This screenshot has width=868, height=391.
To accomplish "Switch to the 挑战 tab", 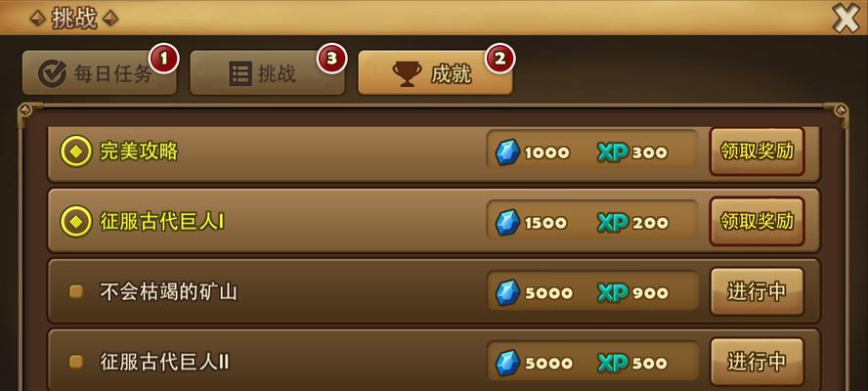I will [x=268, y=73].
